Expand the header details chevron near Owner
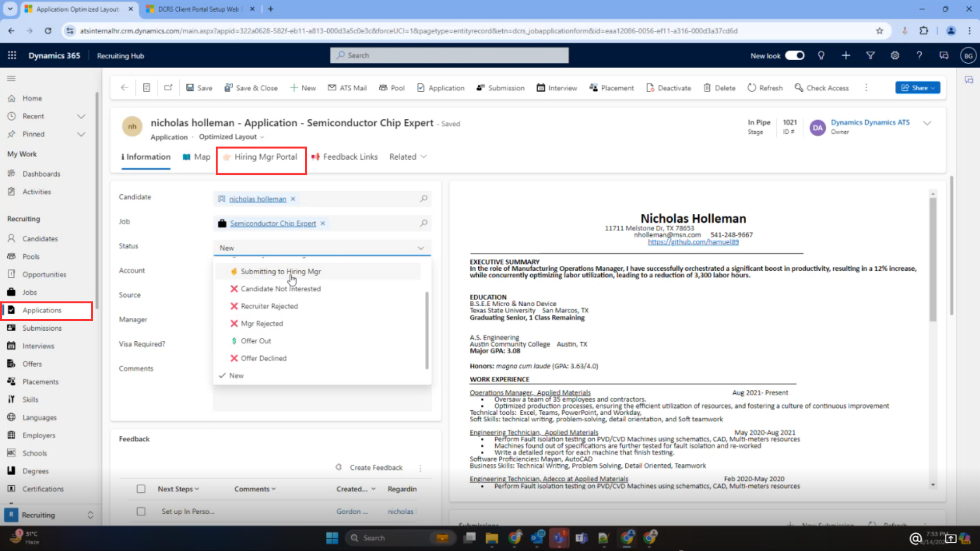 [927, 123]
